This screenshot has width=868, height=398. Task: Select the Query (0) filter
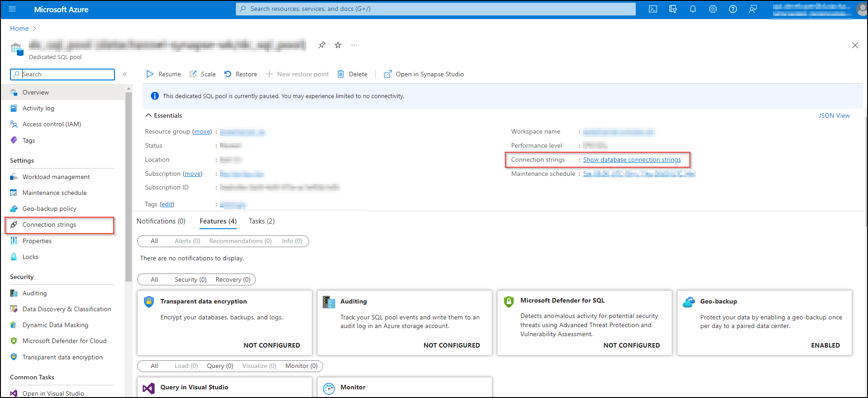click(220, 366)
